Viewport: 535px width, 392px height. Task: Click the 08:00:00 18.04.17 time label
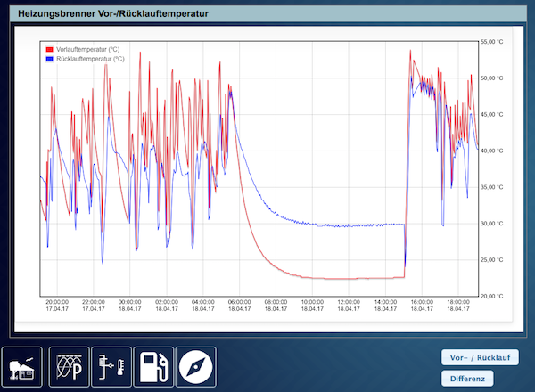click(276, 306)
